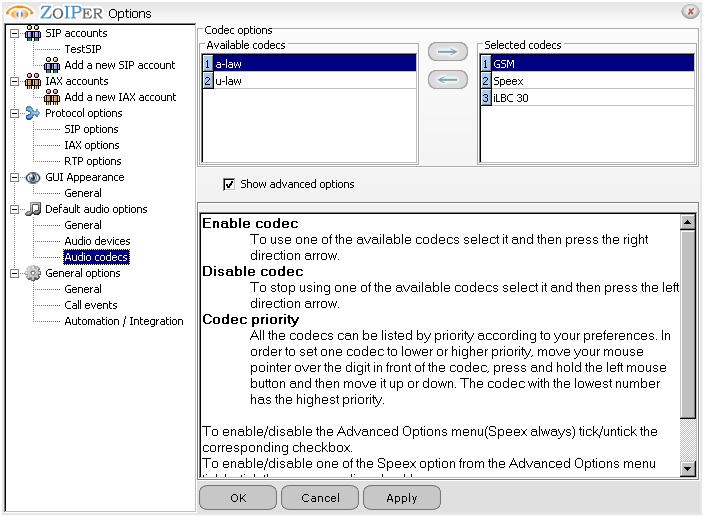Untick the Show advanced options checkbox
Viewport: 704px width, 517px height.
[x=229, y=184]
